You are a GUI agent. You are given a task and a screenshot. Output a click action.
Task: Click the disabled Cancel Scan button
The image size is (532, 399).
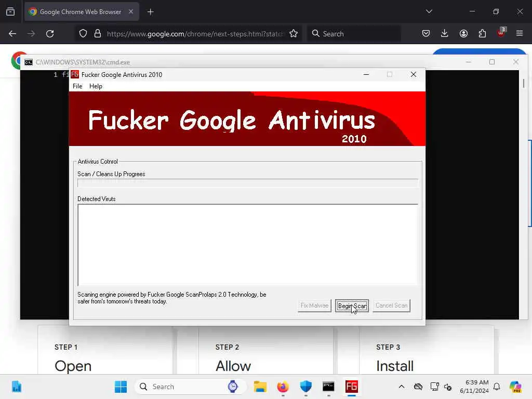click(x=391, y=305)
